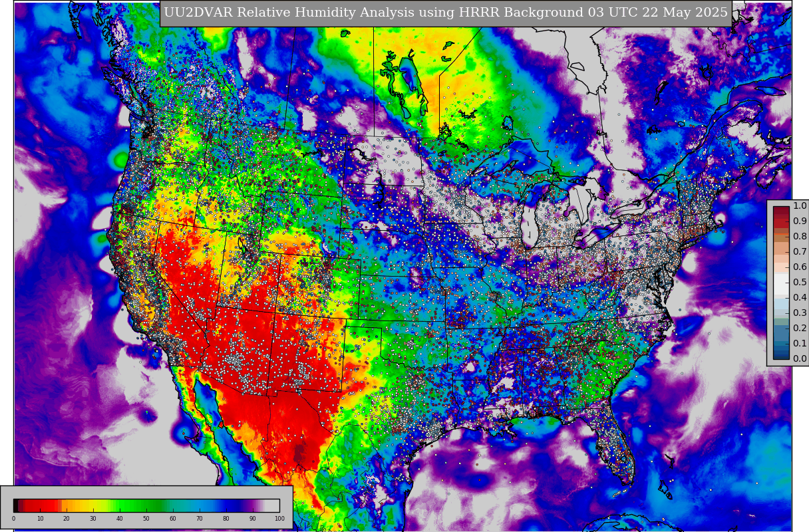Click the 10 tick label on humidity colorbar

(x=40, y=519)
